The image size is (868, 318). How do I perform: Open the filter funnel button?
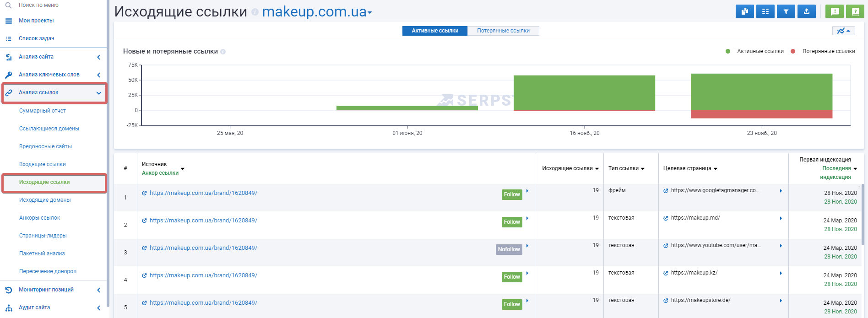click(x=786, y=11)
